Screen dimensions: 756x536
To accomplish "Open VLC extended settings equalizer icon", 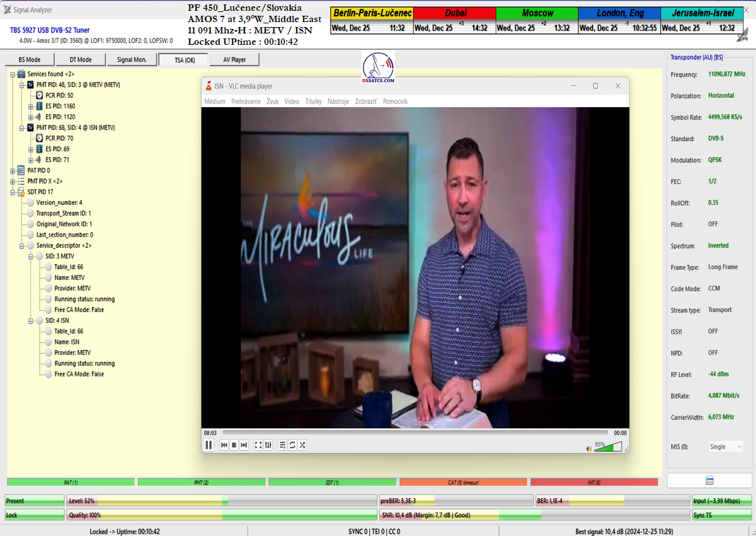I will pyautogui.click(x=268, y=445).
